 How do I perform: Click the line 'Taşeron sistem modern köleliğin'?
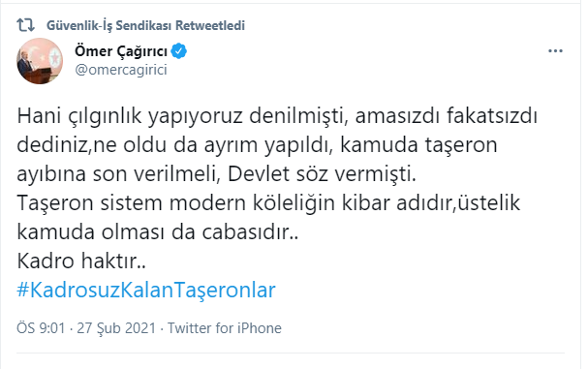[x=176, y=202]
